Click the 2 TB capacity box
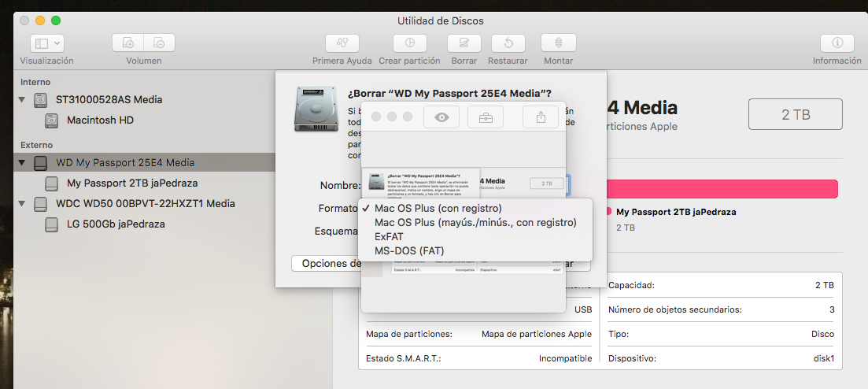Viewport: 868px width, 389px height. point(796,115)
